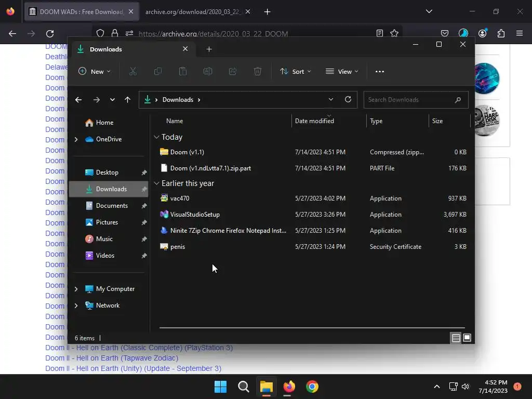This screenshot has height=399, width=532.
Task: Open the Windows Start menu
Action: click(x=220, y=387)
